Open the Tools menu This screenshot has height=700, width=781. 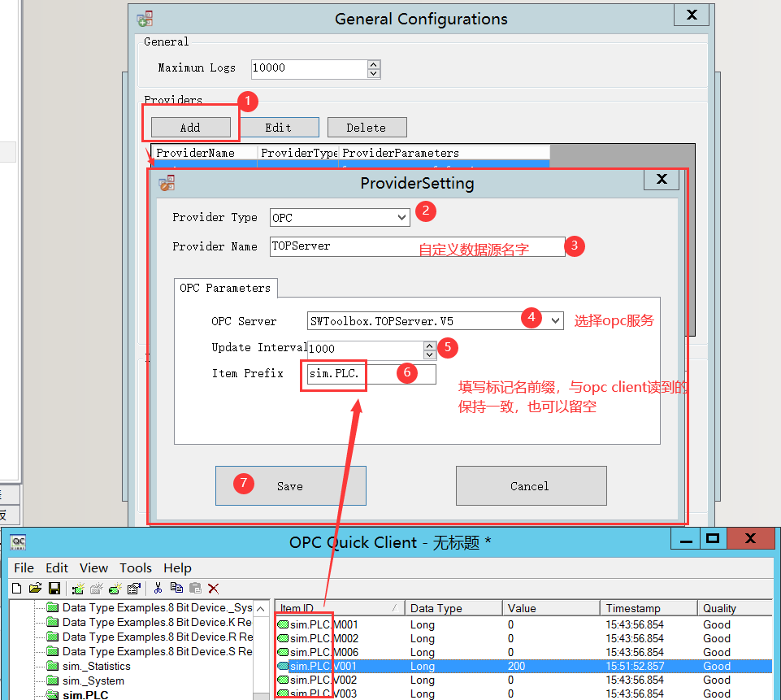coord(136,567)
